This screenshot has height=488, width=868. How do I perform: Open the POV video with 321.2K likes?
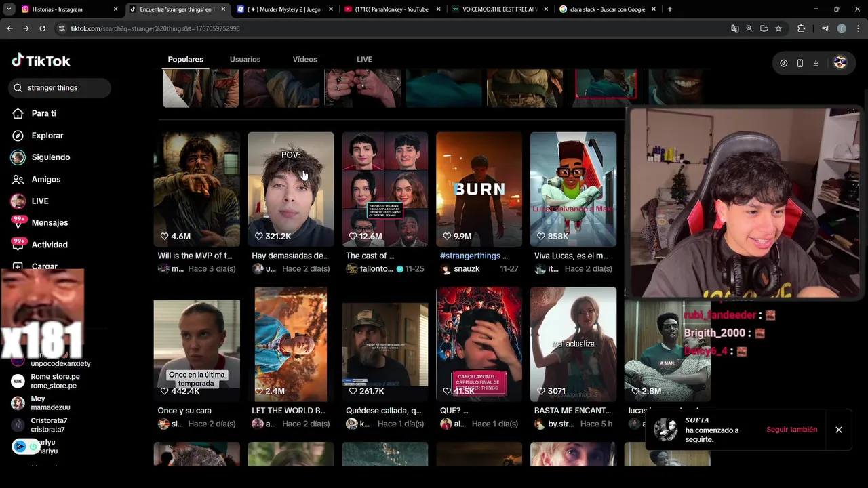pyautogui.click(x=291, y=189)
